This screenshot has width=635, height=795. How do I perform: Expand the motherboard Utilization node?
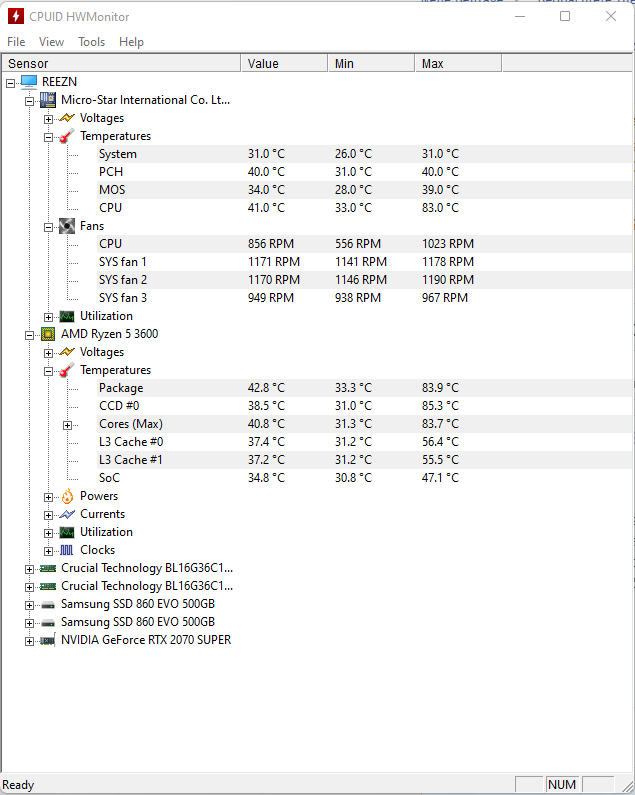tap(48, 317)
